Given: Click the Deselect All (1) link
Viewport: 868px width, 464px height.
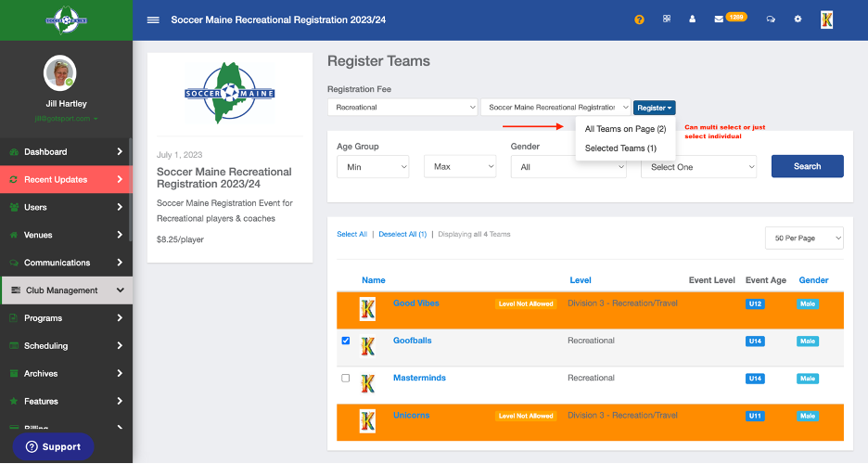Looking at the screenshot, I should click(x=402, y=234).
